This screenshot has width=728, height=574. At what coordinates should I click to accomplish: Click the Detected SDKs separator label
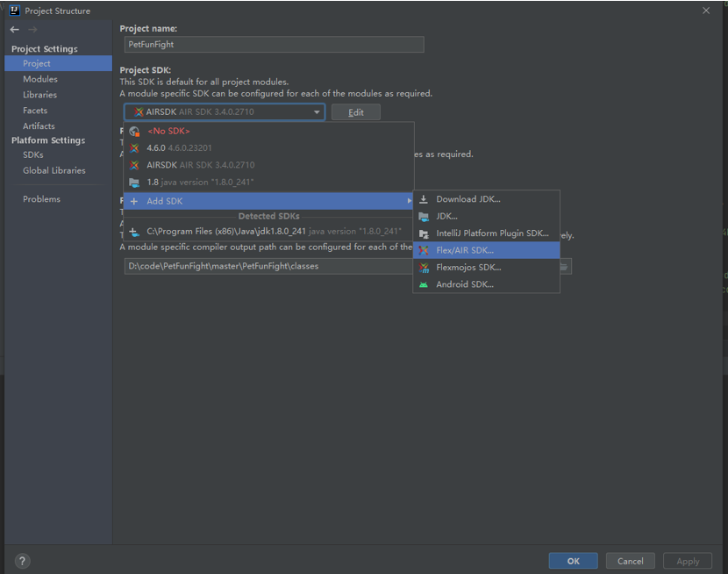coord(268,216)
